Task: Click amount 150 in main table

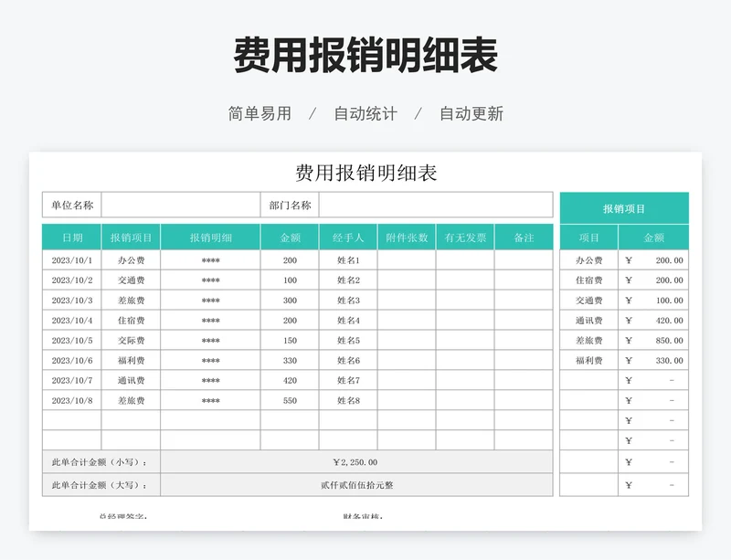Action: tap(290, 341)
